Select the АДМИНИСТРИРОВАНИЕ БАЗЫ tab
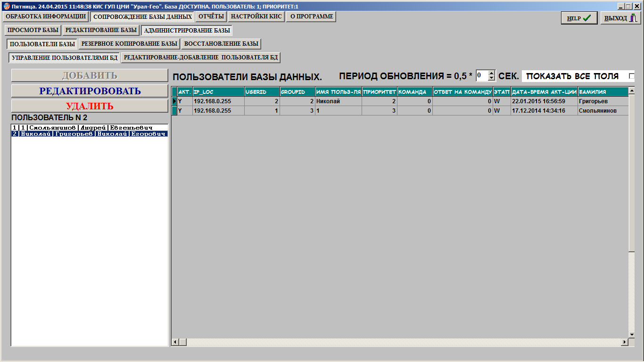644x362 pixels. pos(187,31)
